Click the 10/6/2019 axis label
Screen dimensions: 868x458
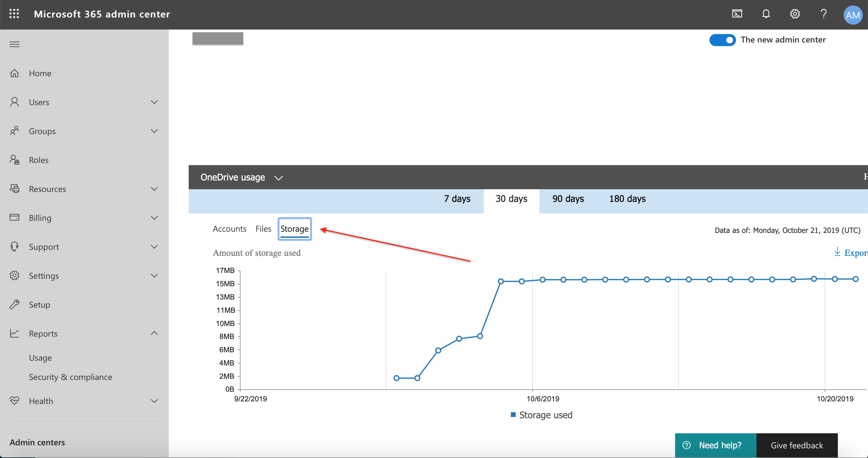[x=542, y=399]
